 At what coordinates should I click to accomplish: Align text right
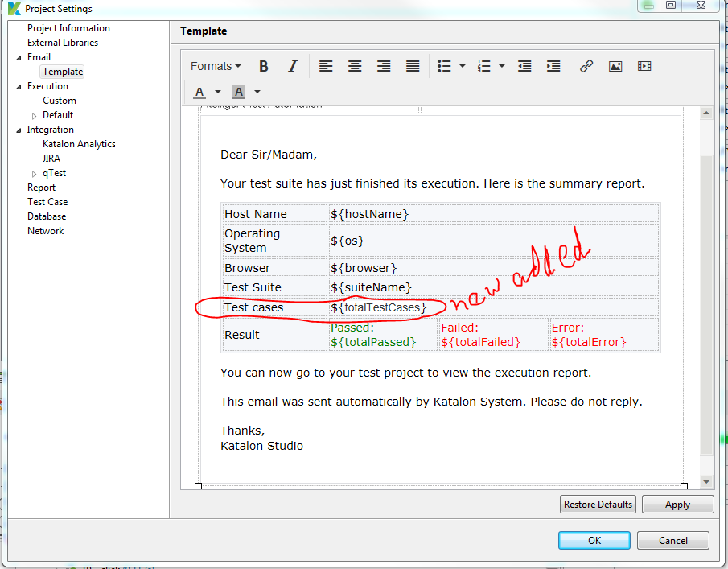(x=384, y=67)
